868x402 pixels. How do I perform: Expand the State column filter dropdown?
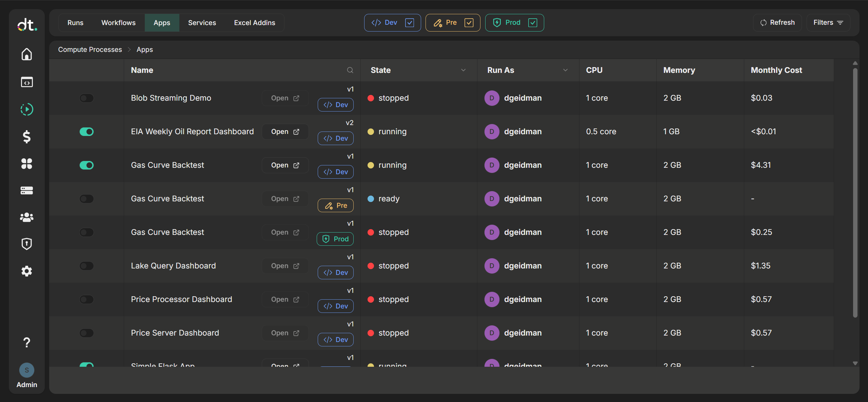click(x=463, y=70)
